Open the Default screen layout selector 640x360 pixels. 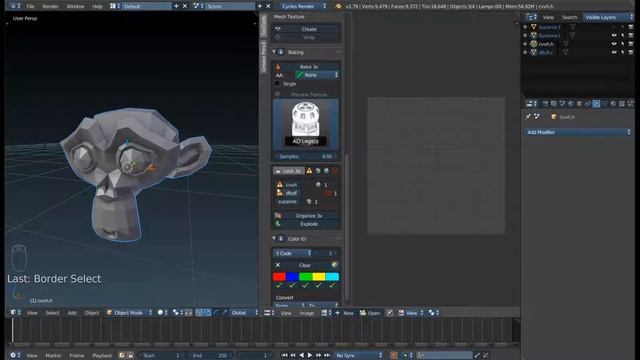[x=146, y=6]
